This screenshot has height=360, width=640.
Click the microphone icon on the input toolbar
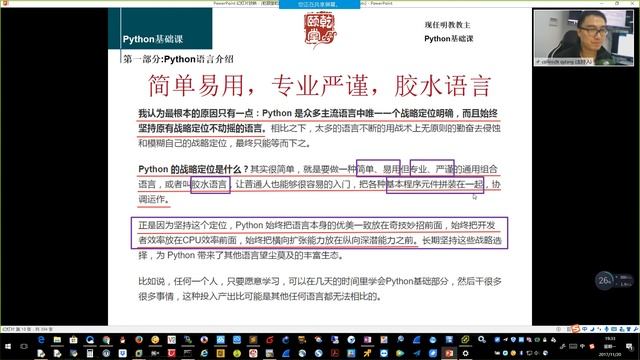click(607, 329)
